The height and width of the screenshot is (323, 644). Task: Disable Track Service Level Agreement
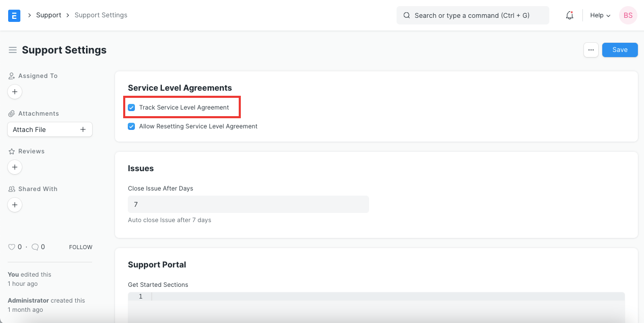pyautogui.click(x=131, y=107)
